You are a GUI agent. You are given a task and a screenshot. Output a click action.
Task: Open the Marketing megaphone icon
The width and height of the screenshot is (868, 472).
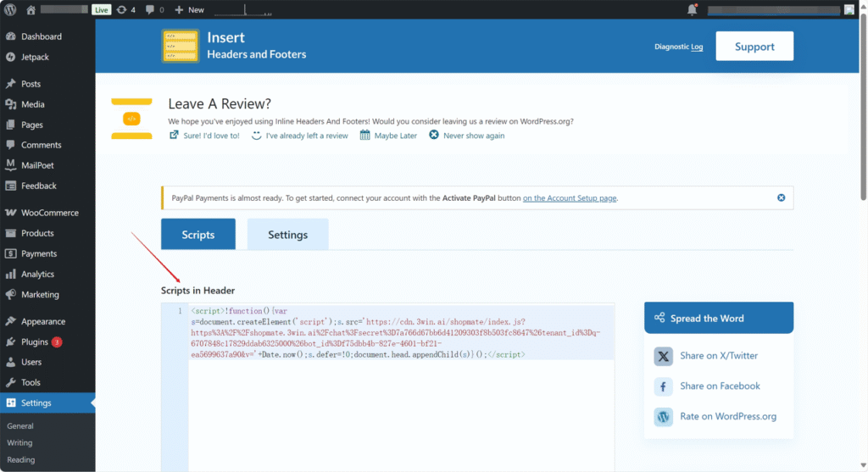pos(10,294)
